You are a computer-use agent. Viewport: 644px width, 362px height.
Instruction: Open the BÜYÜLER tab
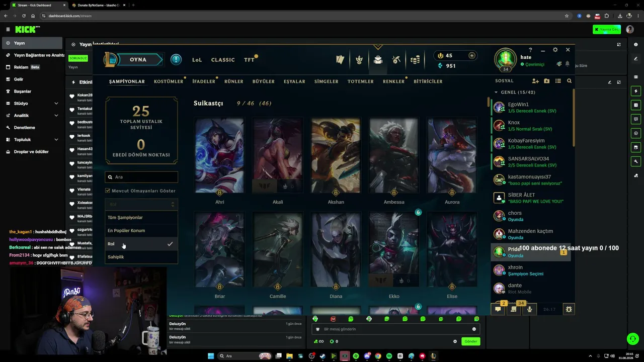(264, 81)
